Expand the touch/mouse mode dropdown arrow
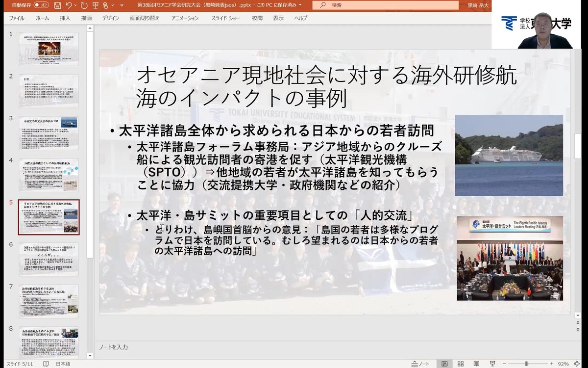 pyautogui.click(x=114, y=5)
